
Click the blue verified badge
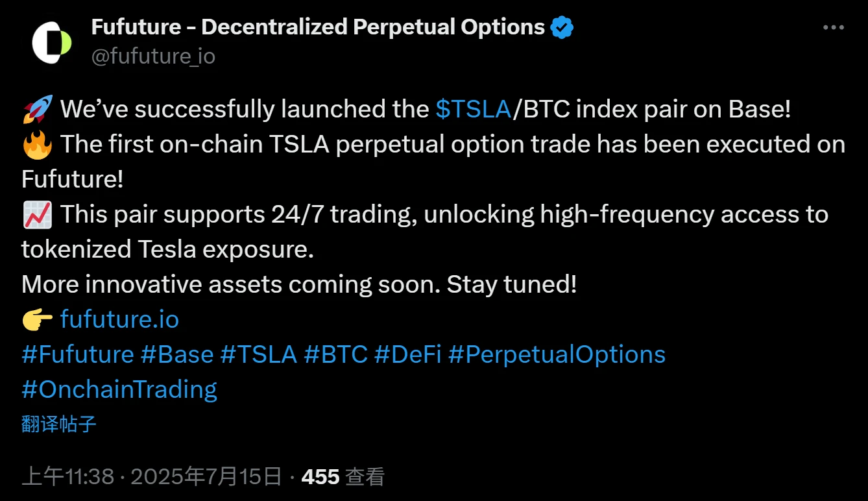click(x=562, y=27)
